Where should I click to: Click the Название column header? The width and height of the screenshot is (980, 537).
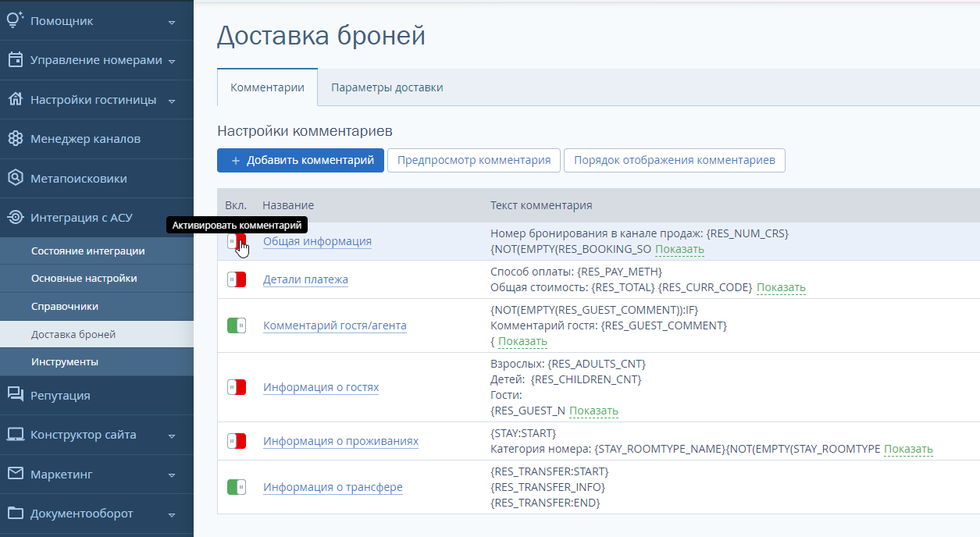coord(288,205)
